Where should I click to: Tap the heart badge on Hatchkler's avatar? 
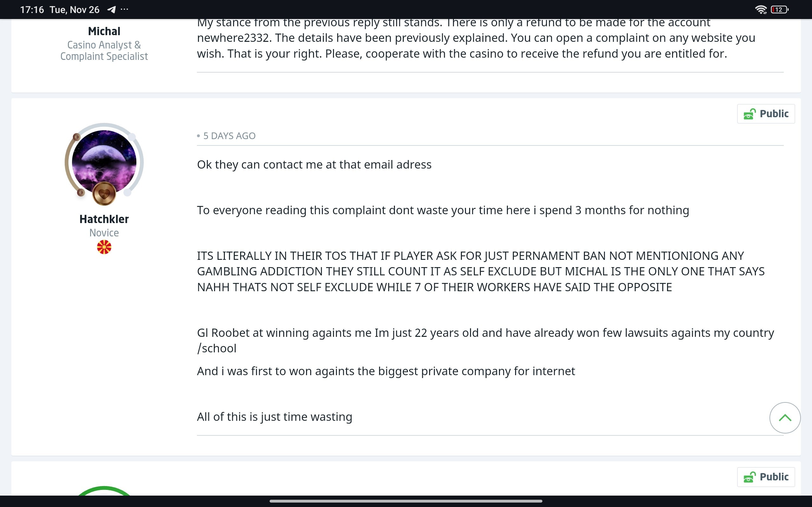(x=104, y=194)
